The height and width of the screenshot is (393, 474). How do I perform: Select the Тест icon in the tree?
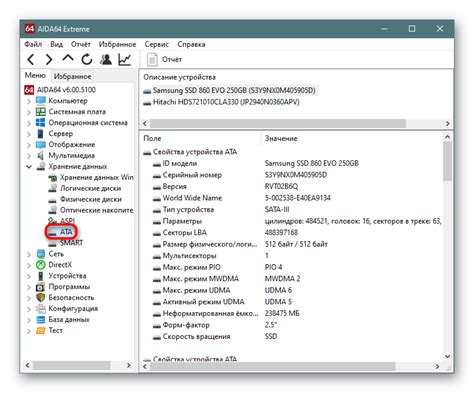(41, 330)
